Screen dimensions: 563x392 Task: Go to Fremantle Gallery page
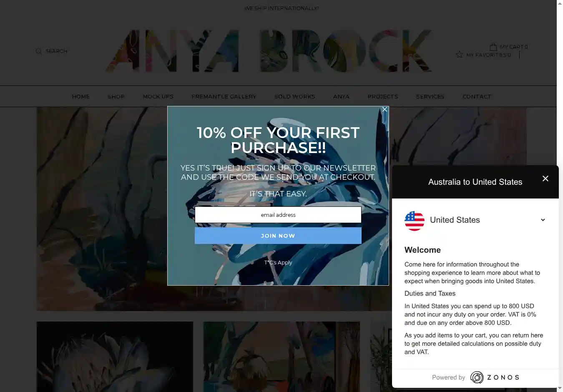224,97
